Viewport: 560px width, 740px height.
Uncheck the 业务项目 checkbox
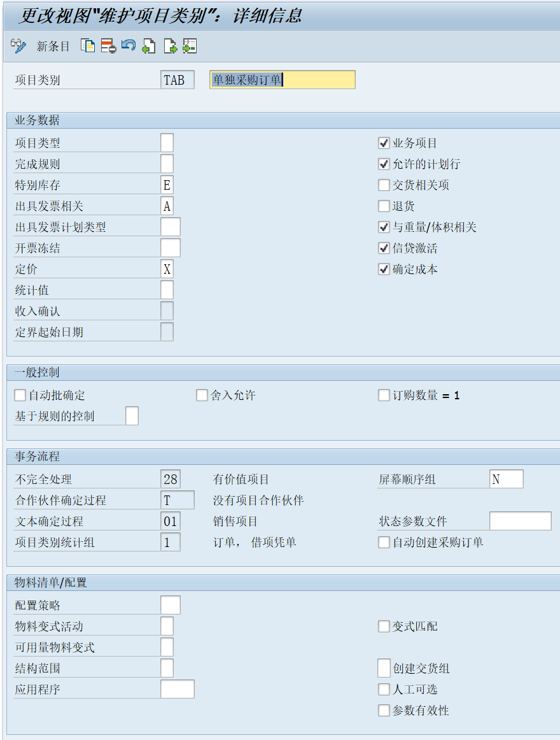(x=384, y=143)
